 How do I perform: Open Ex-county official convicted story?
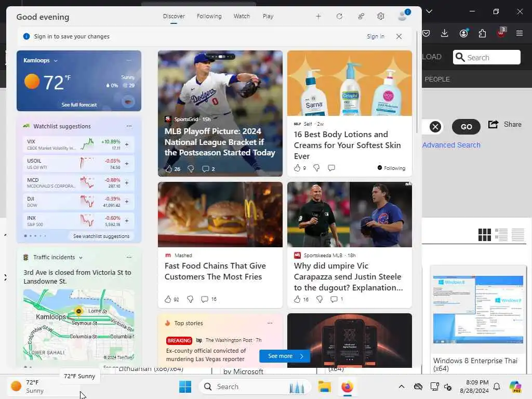coord(206,355)
